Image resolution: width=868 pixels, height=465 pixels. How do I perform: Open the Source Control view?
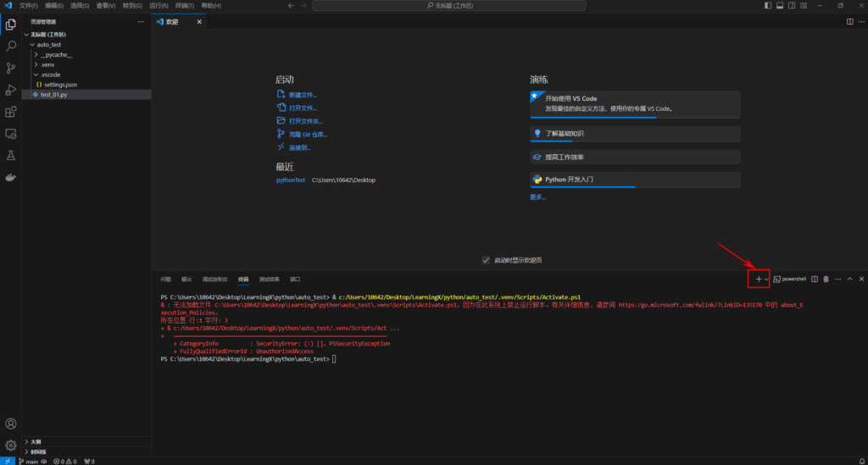point(11,68)
